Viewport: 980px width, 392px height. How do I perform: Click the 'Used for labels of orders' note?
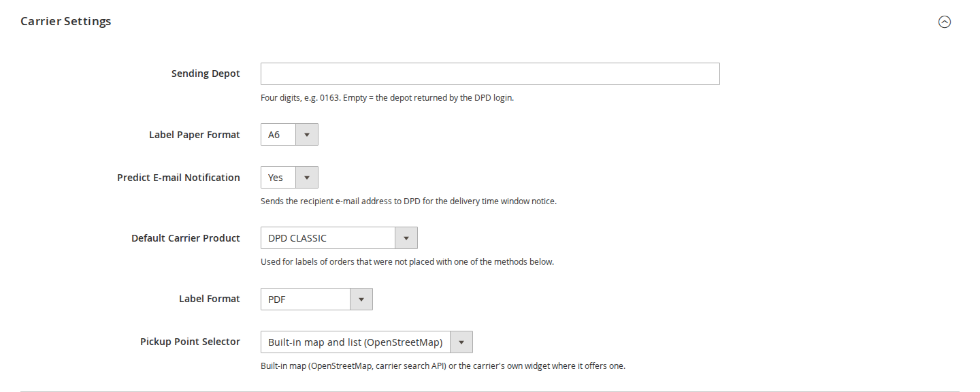(407, 262)
